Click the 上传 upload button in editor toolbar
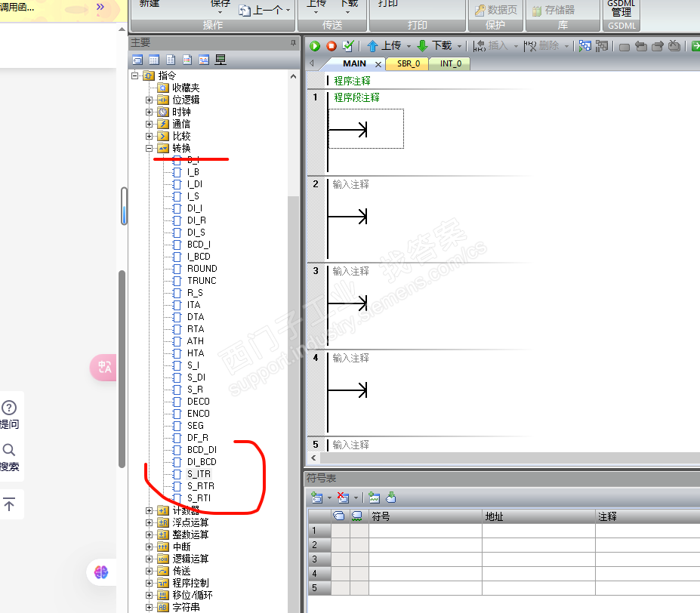This screenshot has width=700, height=613. click(384, 45)
